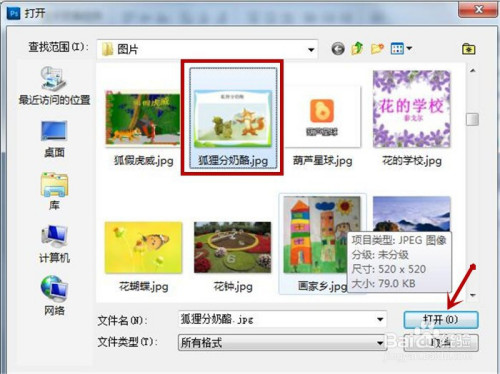This screenshot has height=374, width=500.
Task: Click the scroll down arrow of file list
Action: pyautogui.click(x=472, y=295)
